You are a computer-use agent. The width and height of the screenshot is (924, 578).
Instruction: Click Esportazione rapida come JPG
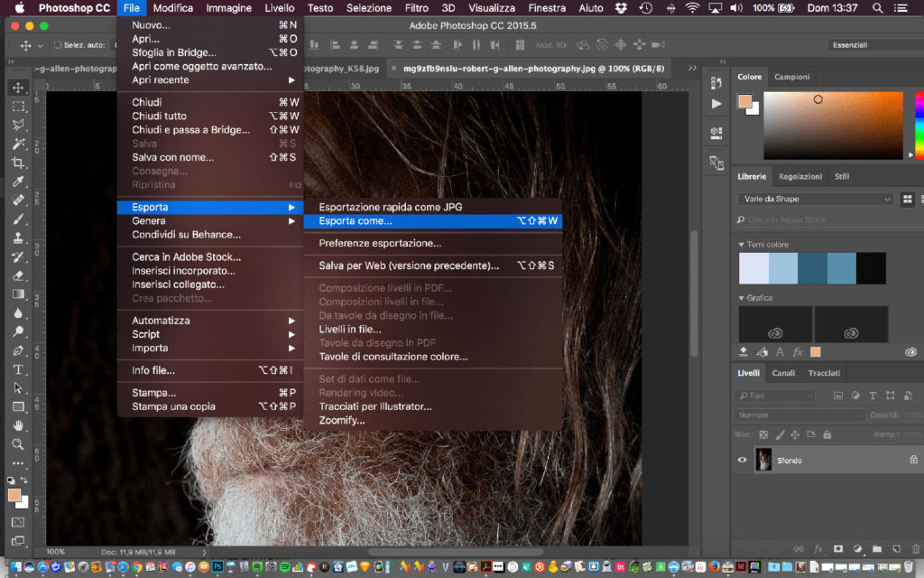[433, 207]
